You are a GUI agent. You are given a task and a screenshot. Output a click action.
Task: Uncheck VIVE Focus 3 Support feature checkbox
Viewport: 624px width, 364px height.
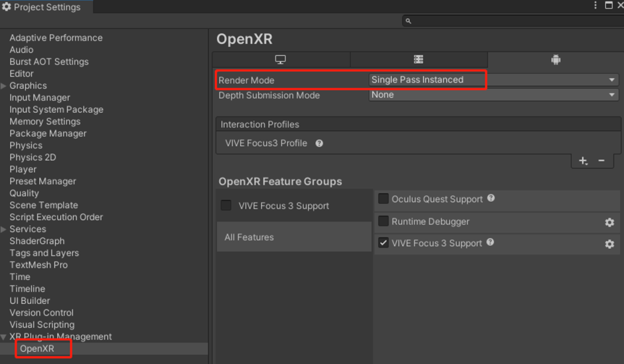point(383,243)
